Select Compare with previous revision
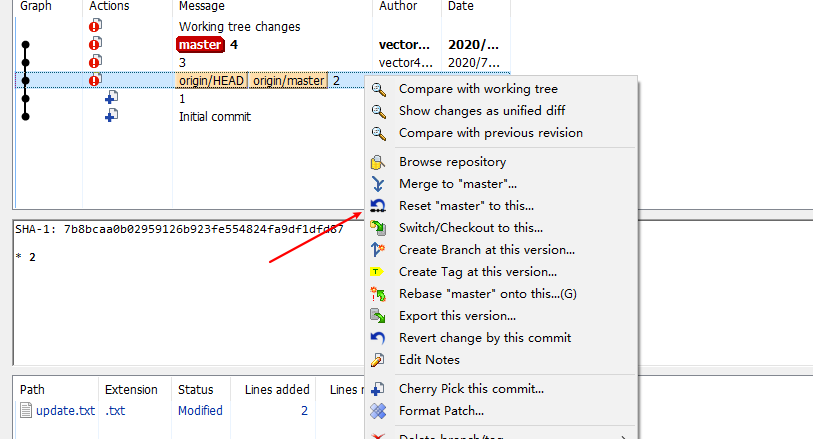 point(490,133)
